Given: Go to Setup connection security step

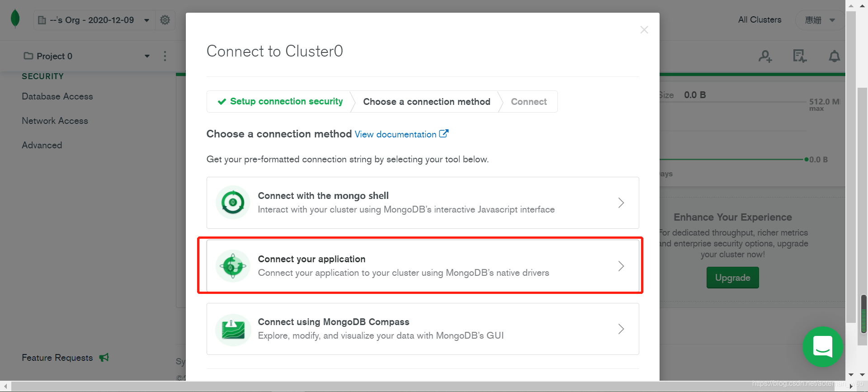Looking at the screenshot, I should pos(281,101).
